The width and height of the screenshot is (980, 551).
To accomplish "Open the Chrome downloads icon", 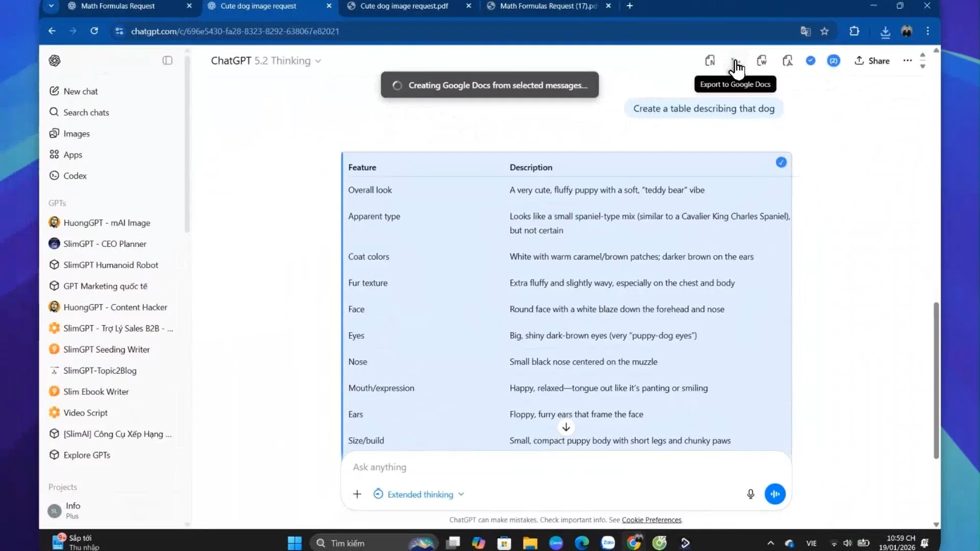I will tap(885, 31).
